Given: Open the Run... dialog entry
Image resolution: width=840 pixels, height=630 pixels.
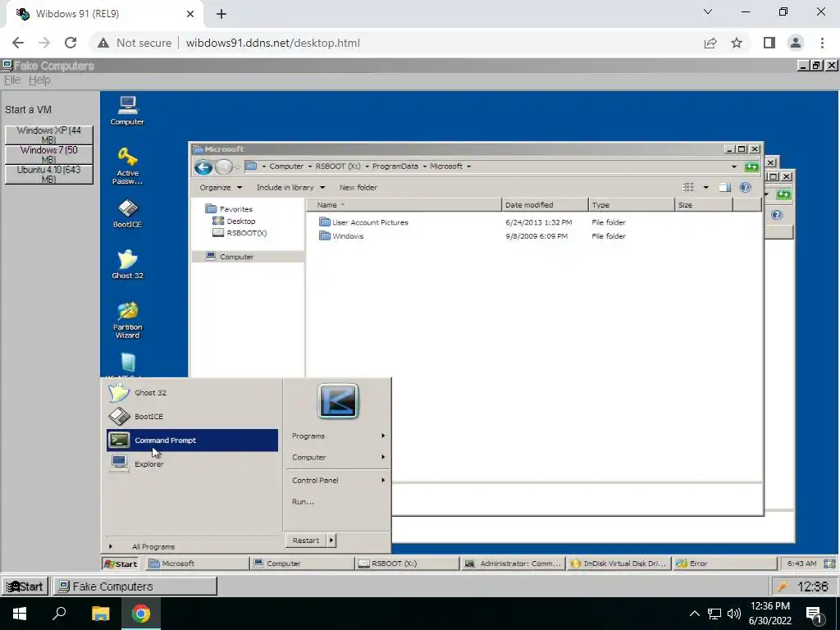Looking at the screenshot, I should (338, 502).
